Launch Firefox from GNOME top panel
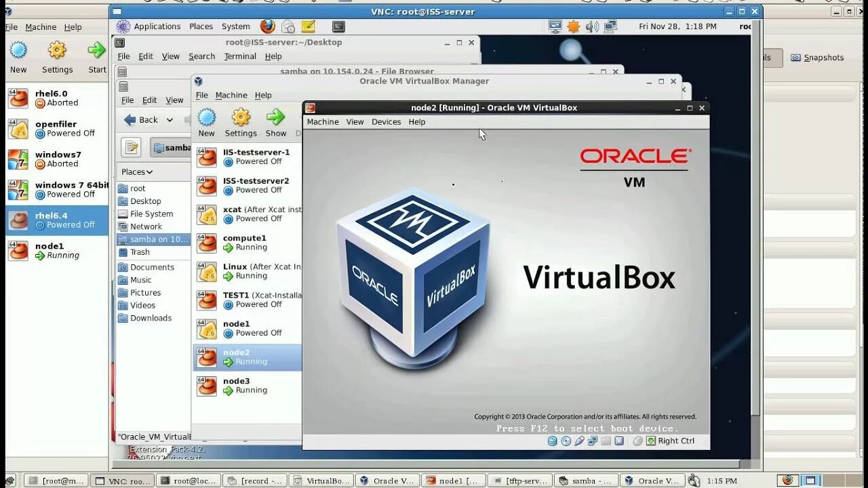Image resolution: width=868 pixels, height=488 pixels. pyautogui.click(x=268, y=26)
